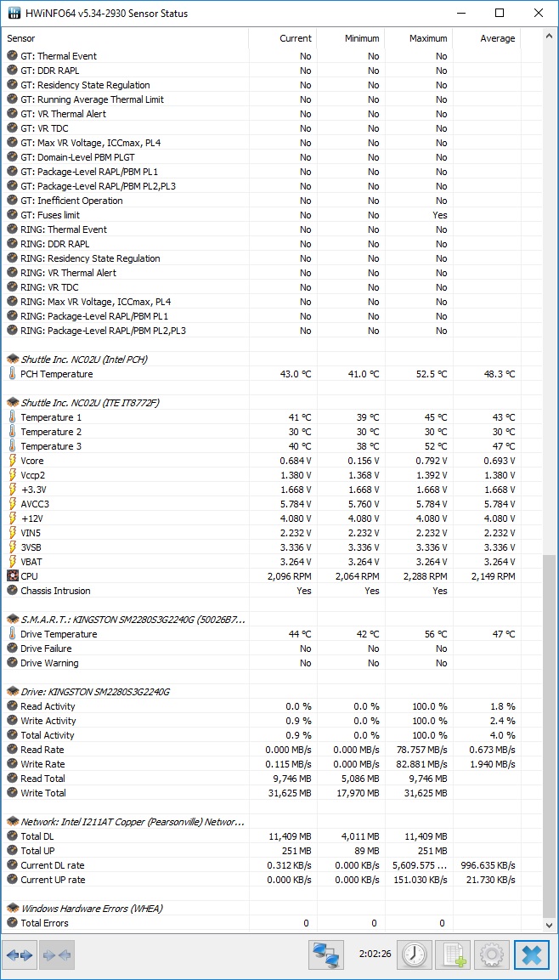Screen dimensions: 559x980
Task: Open the sensor settings gear button
Action: click(x=492, y=955)
